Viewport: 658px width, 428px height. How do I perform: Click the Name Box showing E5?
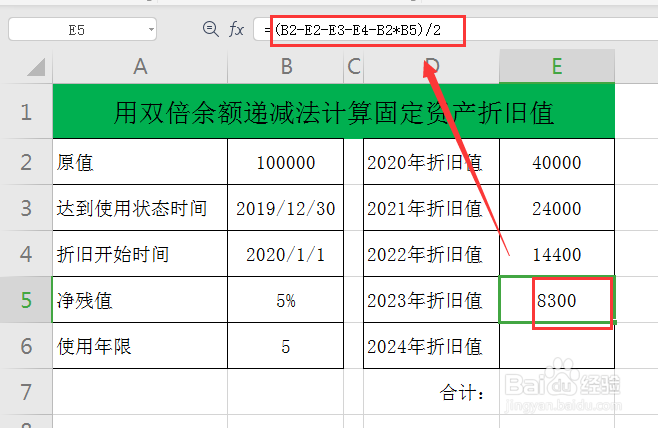pyautogui.click(x=82, y=29)
